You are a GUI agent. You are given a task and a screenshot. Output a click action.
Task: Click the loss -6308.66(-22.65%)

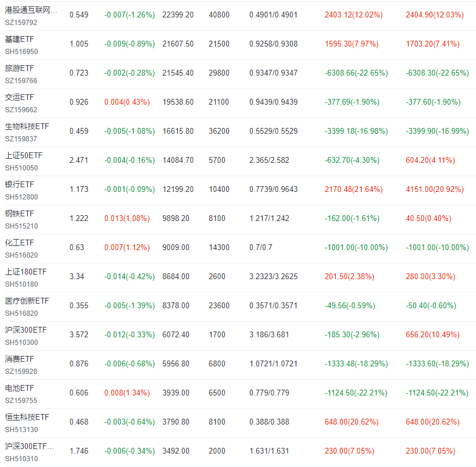click(356, 73)
